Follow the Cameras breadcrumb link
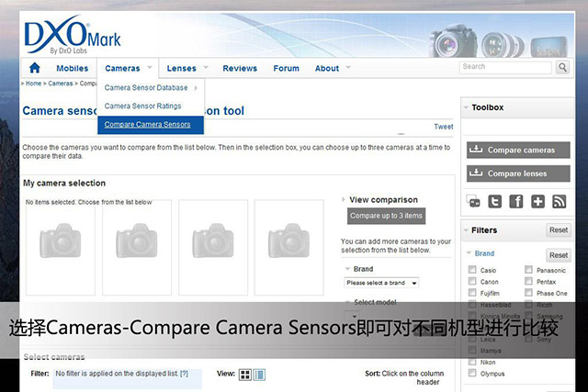This screenshot has height=392, width=588. (61, 84)
